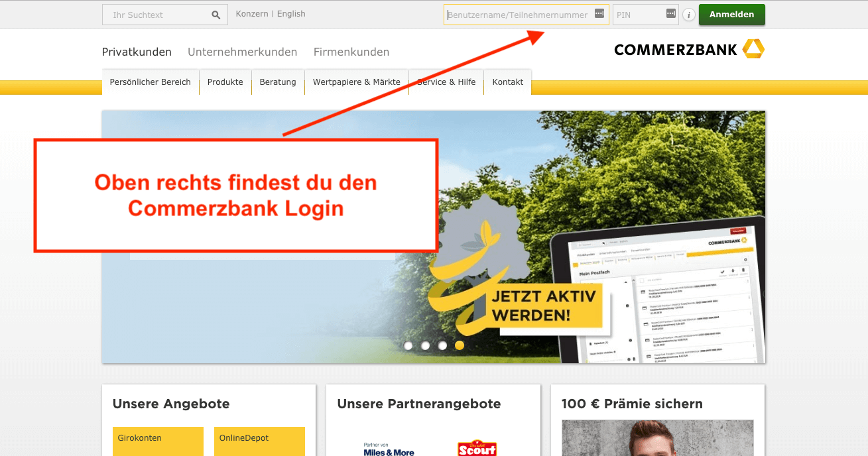Click the Jetzt aktiv werden banner
868x456 pixels.
click(544, 305)
